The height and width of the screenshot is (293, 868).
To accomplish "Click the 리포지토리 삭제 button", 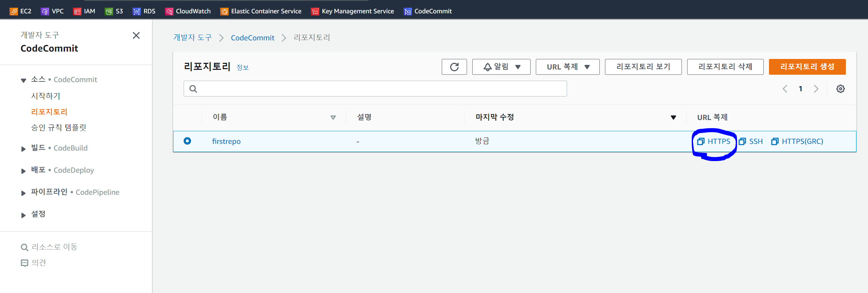I will click(725, 67).
